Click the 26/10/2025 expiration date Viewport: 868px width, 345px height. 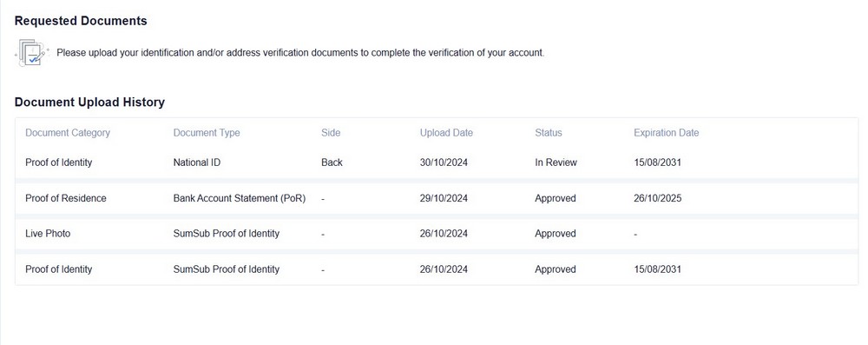[x=658, y=198]
